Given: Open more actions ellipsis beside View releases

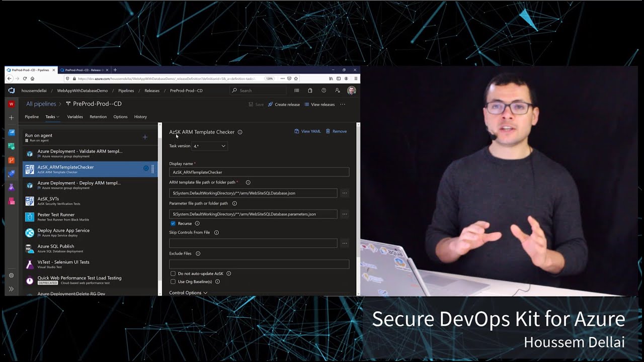Looking at the screenshot, I should [x=343, y=105].
